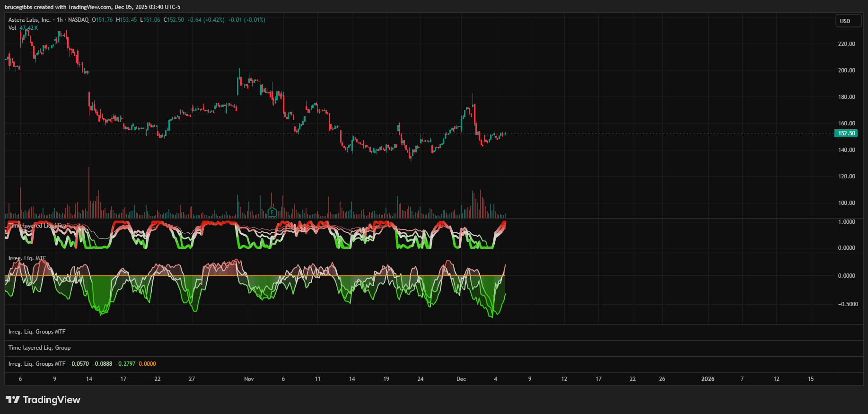Viewport: 868px width, 414px height.
Task: Click the 2026 label on time axis
Action: (x=708, y=379)
